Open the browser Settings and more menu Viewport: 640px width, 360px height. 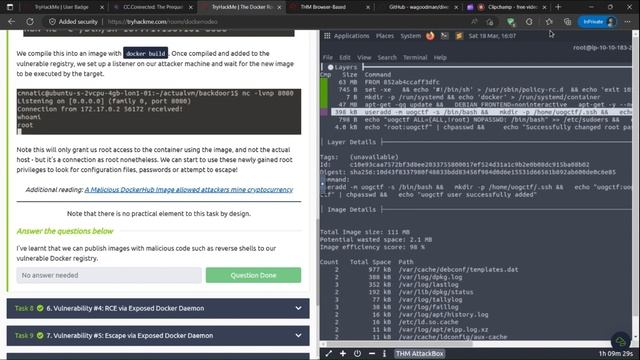tap(627, 22)
